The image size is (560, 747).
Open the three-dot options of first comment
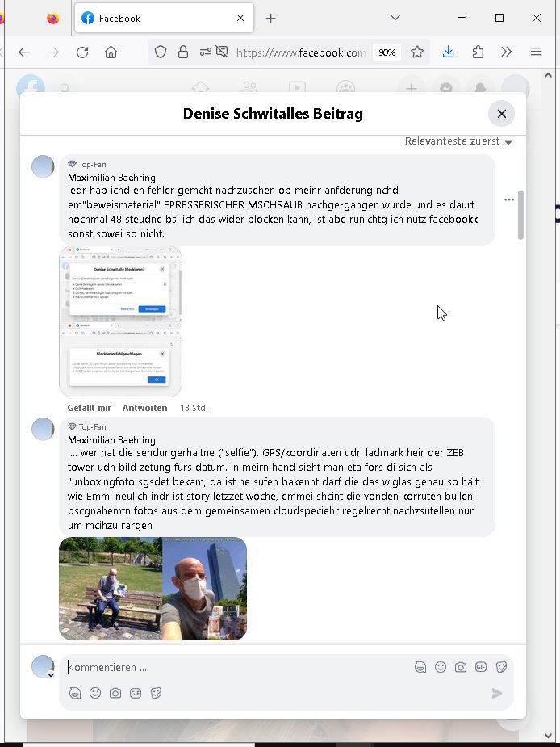click(x=509, y=199)
